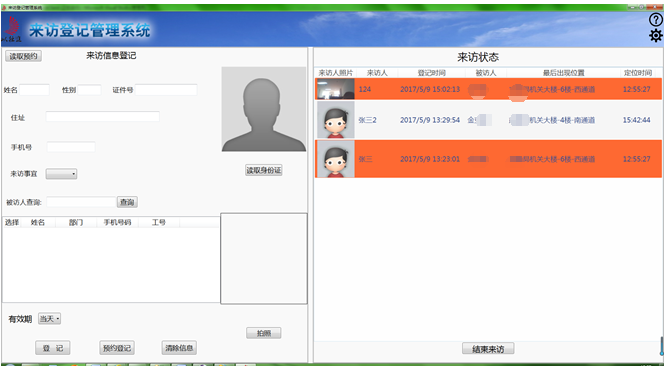Focus the 手机号 input field
The width and height of the screenshot is (668, 372).
[71, 147]
